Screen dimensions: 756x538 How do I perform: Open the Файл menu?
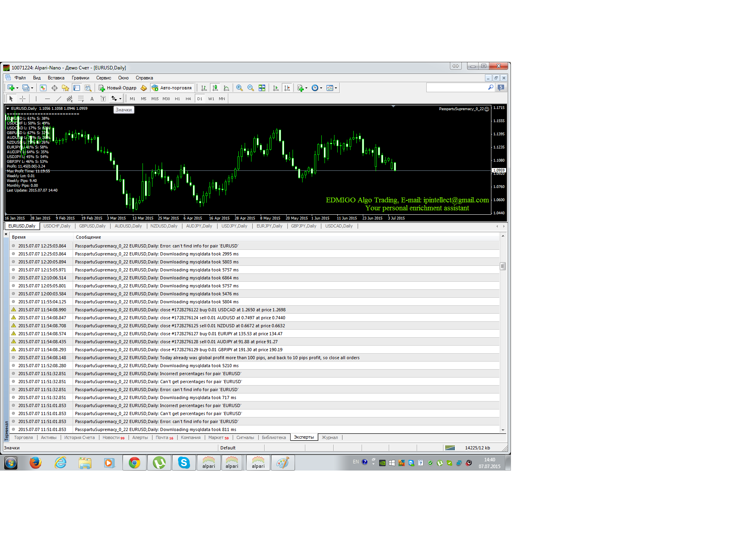[x=20, y=78]
